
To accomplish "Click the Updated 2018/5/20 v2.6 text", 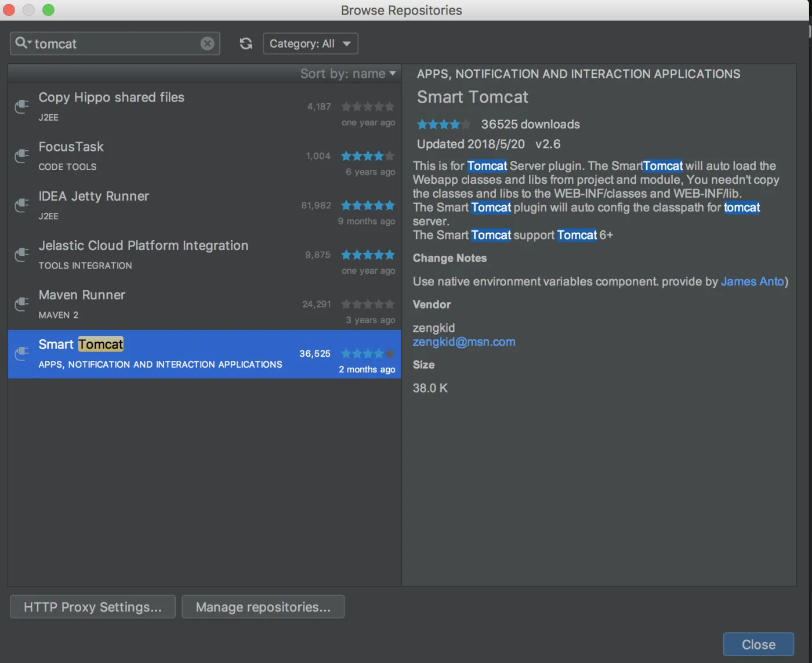I will point(488,144).
